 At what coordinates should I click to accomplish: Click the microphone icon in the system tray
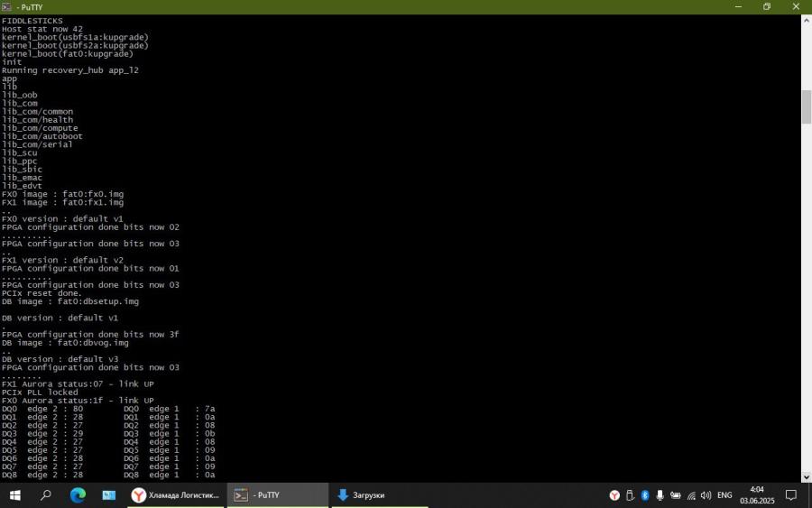pyautogui.click(x=661, y=495)
